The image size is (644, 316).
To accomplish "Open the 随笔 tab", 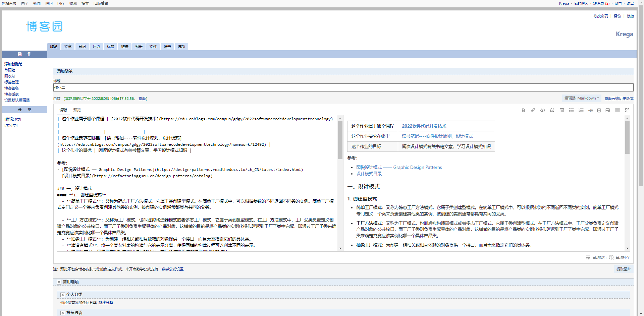I will 54,47.
